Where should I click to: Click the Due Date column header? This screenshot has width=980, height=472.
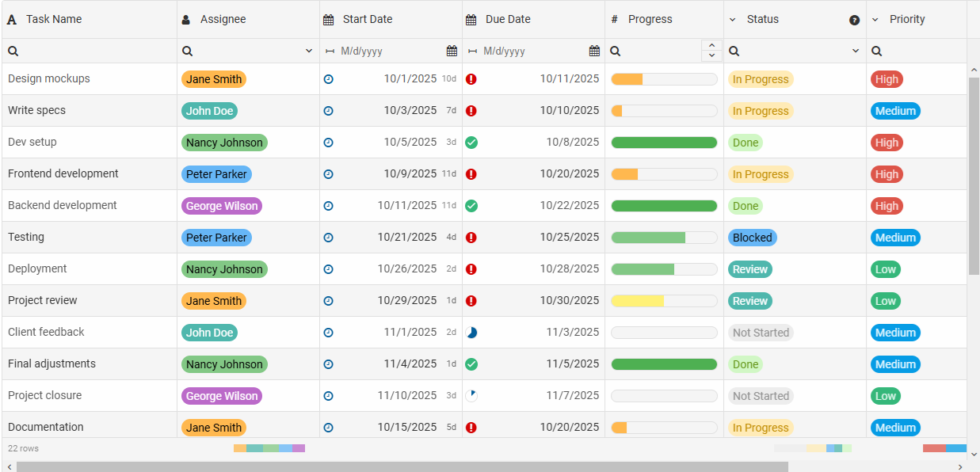coord(508,19)
